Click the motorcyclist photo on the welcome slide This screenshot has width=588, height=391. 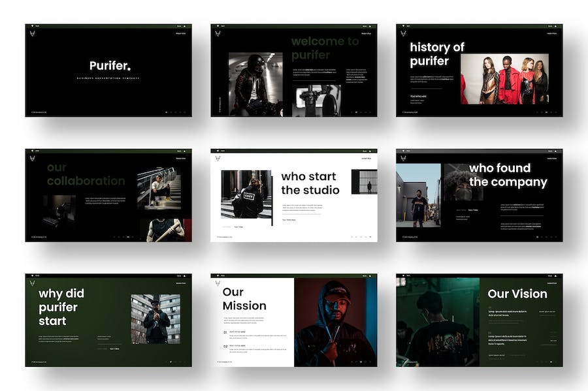coord(255,84)
